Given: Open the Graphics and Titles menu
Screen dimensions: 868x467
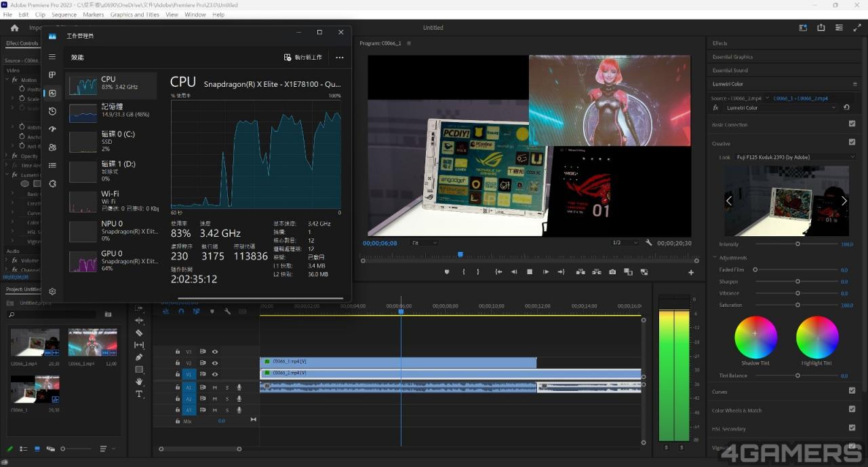Looking at the screenshot, I should [135, 14].
